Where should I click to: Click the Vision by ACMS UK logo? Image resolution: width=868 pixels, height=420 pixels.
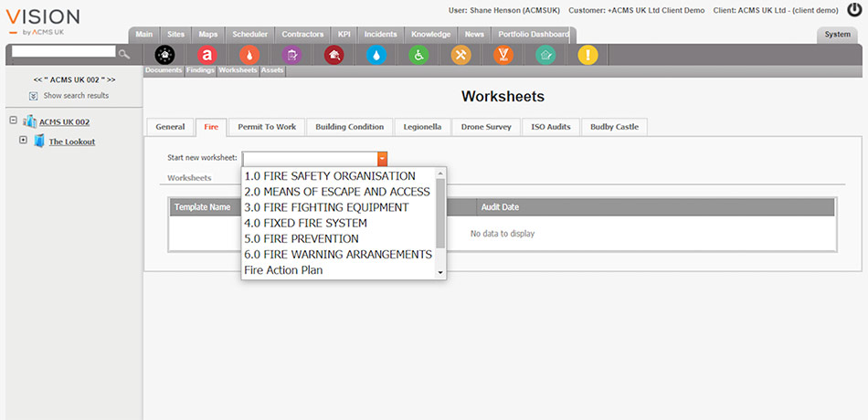[x=43, y=22]
